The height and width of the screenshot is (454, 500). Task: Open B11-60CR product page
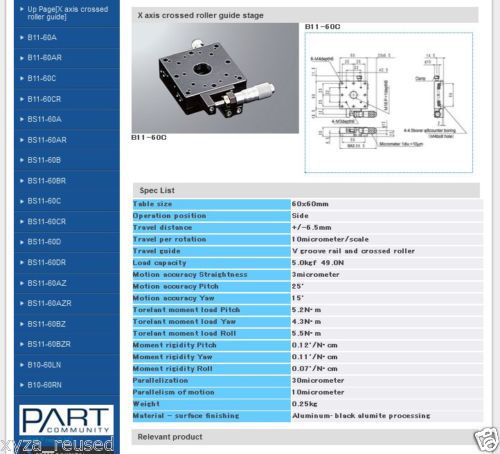pos(44,99)
